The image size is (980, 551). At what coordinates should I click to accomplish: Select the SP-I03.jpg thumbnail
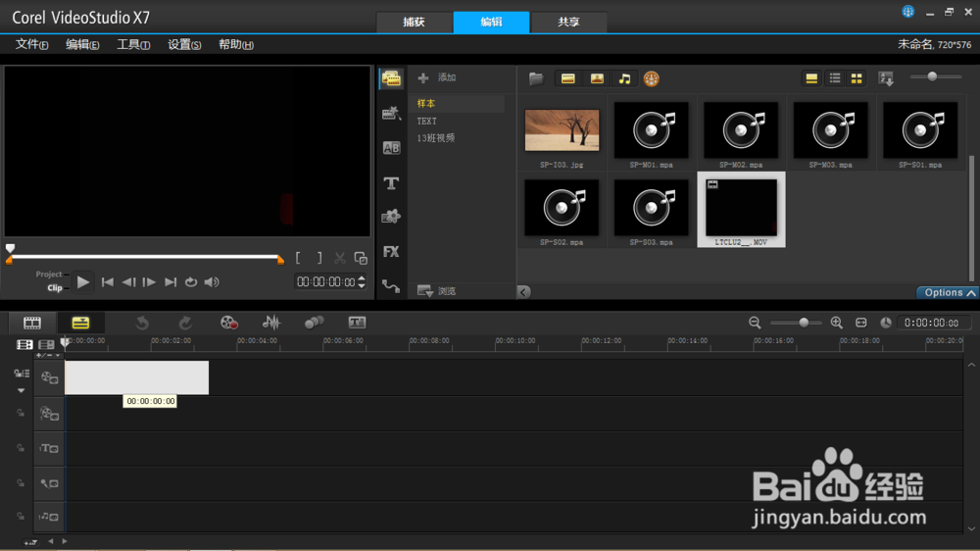coord(562,130)
